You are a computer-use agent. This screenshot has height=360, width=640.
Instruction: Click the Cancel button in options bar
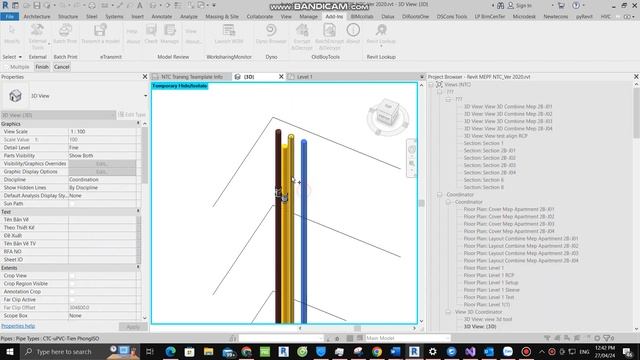click(x=61, y=67)
